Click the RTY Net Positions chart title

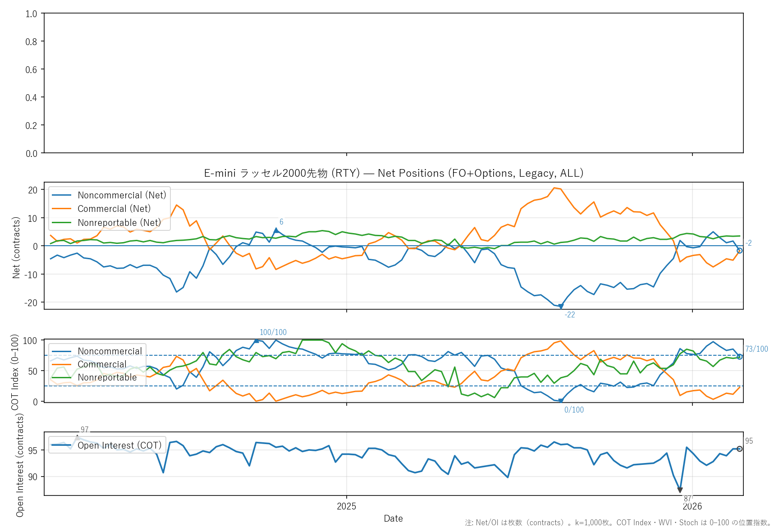coord(394,173)
